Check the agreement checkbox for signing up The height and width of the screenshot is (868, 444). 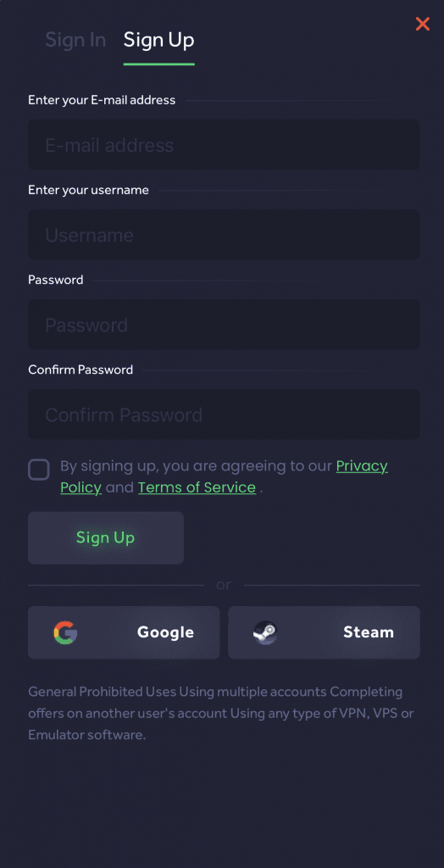(x=39, y=470)
